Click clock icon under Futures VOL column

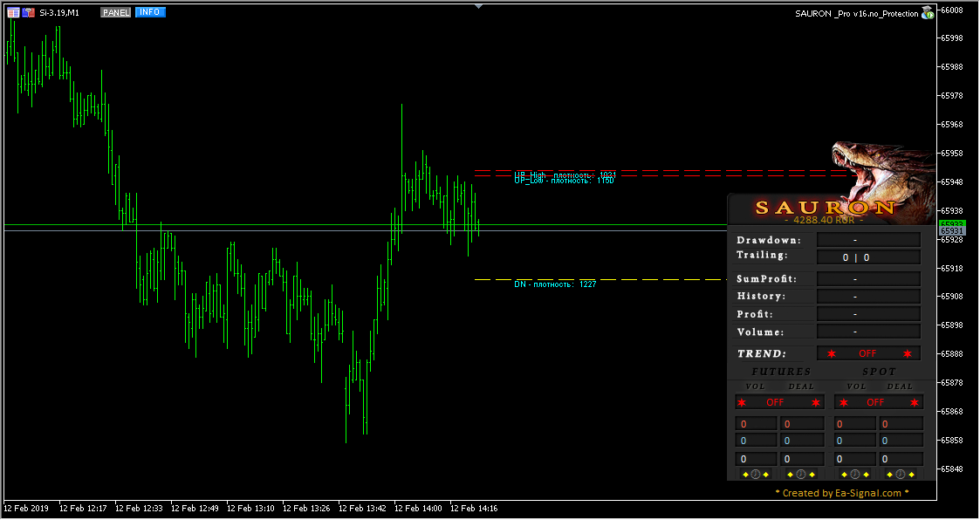(x=756, y=475)
